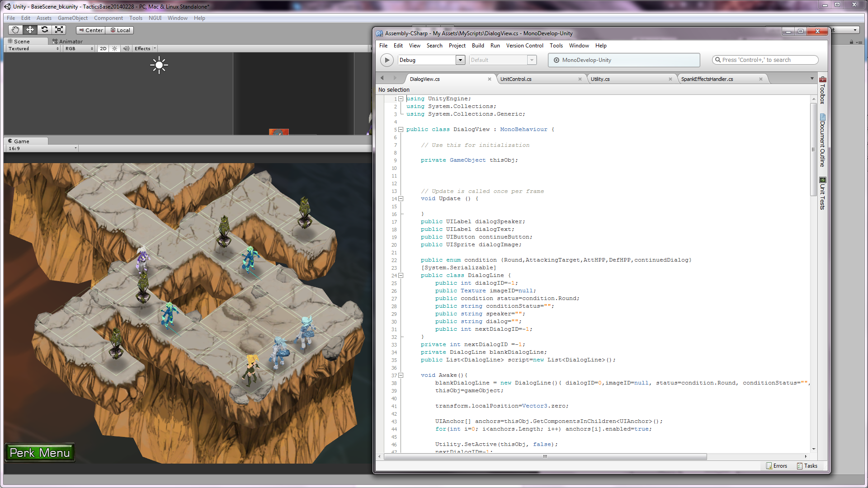Open the Debug configuration dropdown
The height and width of the screenshot is (488, 868).
tap(460, 60)
